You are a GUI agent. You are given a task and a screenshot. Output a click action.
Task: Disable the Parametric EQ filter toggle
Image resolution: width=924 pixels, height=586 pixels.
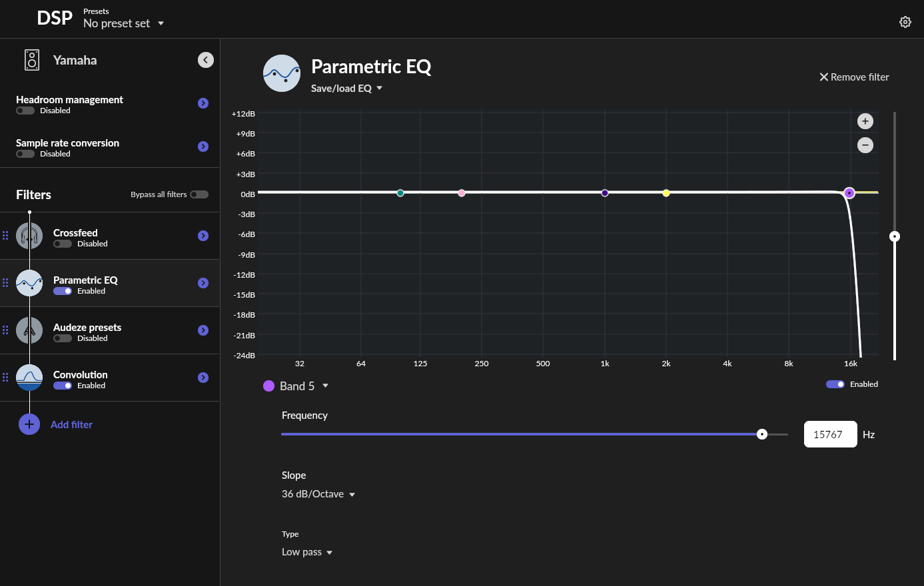(63, 291)
